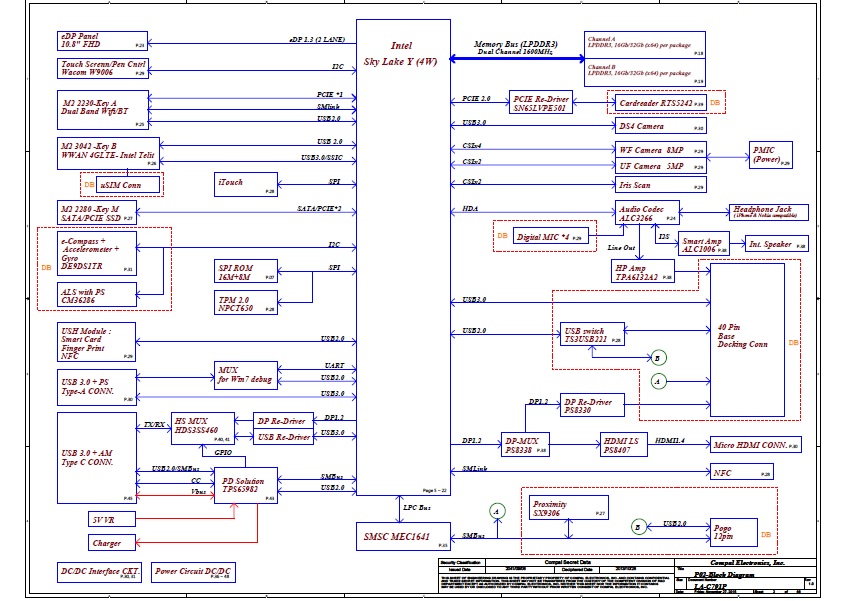Select the iTouch block
851x601 pixels.
[x=246, y=184]
